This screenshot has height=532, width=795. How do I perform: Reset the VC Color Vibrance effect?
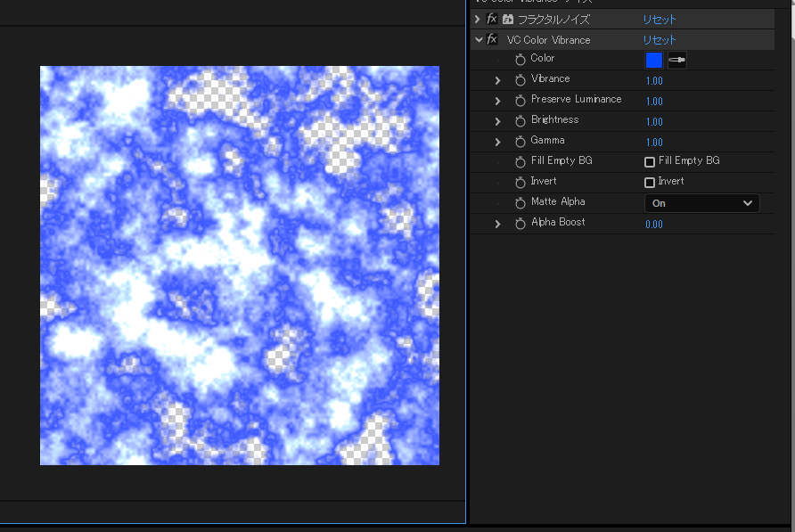coord(660,40)
